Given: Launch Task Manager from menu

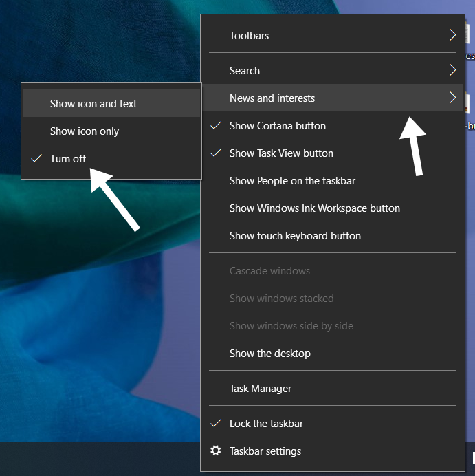Looking at the screenshot, I should [x=333, y=388].
